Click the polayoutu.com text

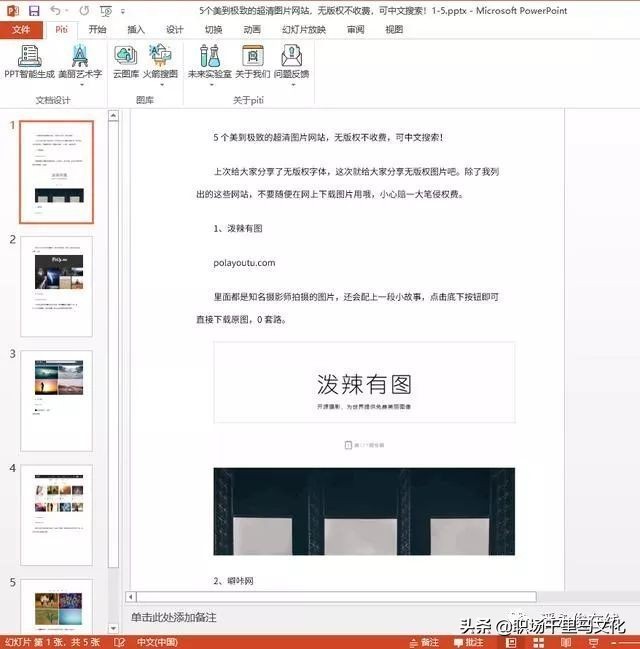point(244,263)
